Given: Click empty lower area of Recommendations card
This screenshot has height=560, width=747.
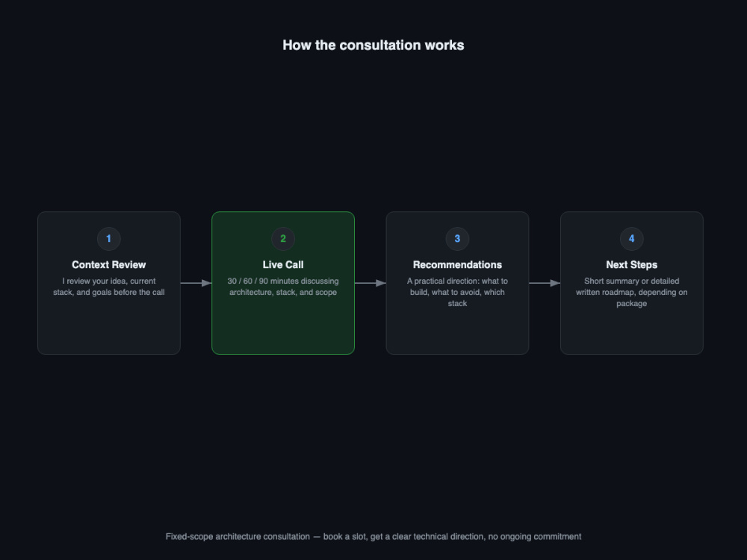Looking at the screenshot, I should (457, 331).
